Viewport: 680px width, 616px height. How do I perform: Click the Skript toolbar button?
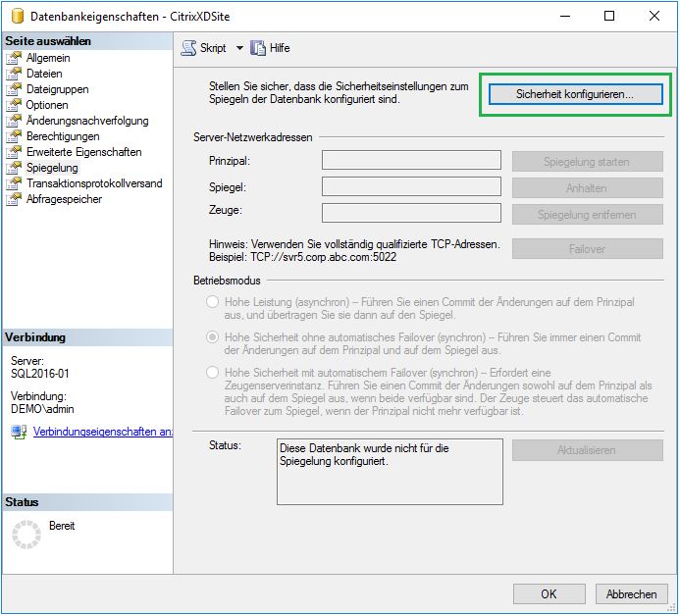click(204, 48)
